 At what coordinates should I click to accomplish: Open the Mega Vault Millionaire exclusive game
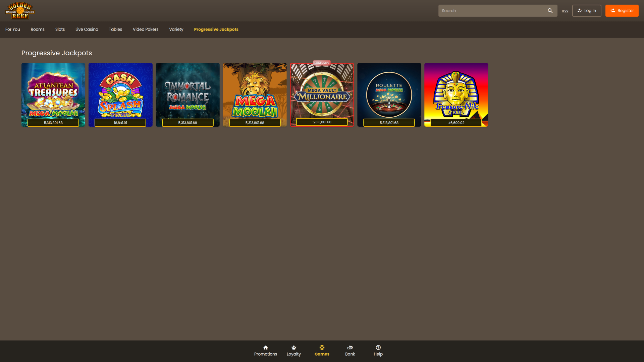pos(322,95)
